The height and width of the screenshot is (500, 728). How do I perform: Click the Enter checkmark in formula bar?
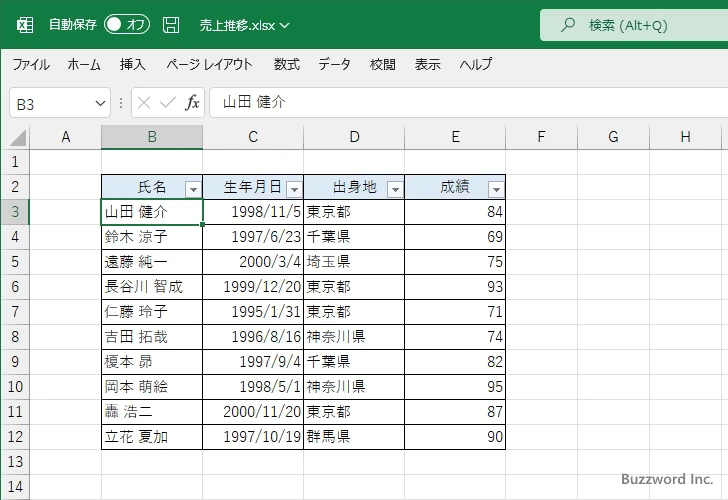(x=168, y=102)
